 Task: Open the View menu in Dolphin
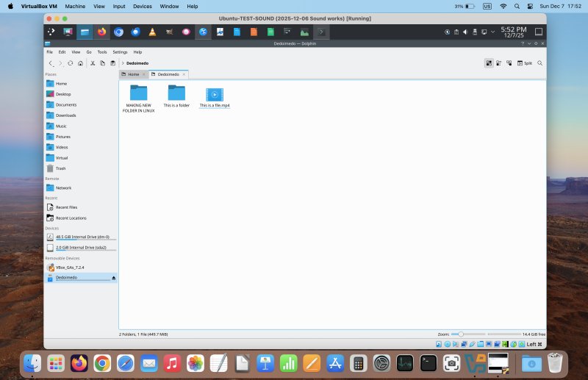pos(76,52)
